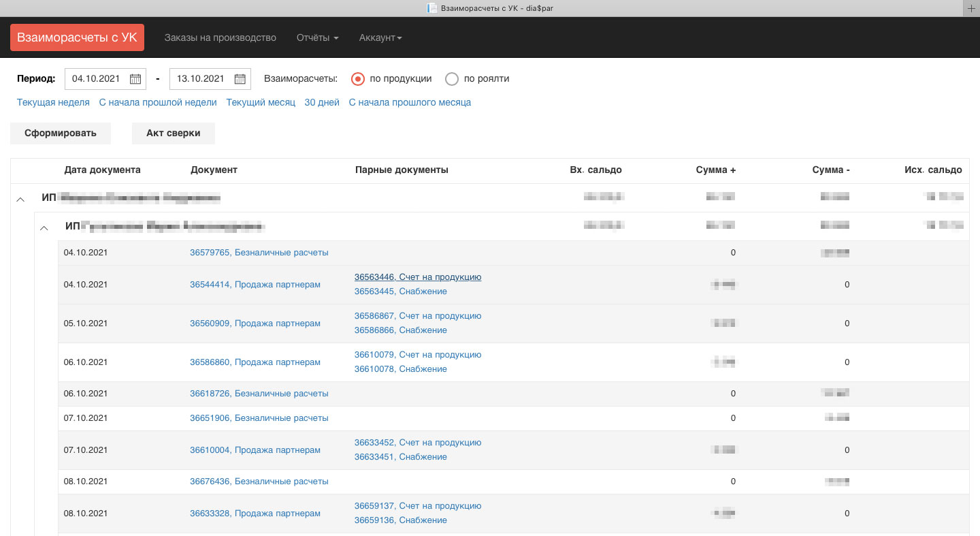Open calendar picker for start date
This screenshot has width=980, height=536.
[135, 79]
